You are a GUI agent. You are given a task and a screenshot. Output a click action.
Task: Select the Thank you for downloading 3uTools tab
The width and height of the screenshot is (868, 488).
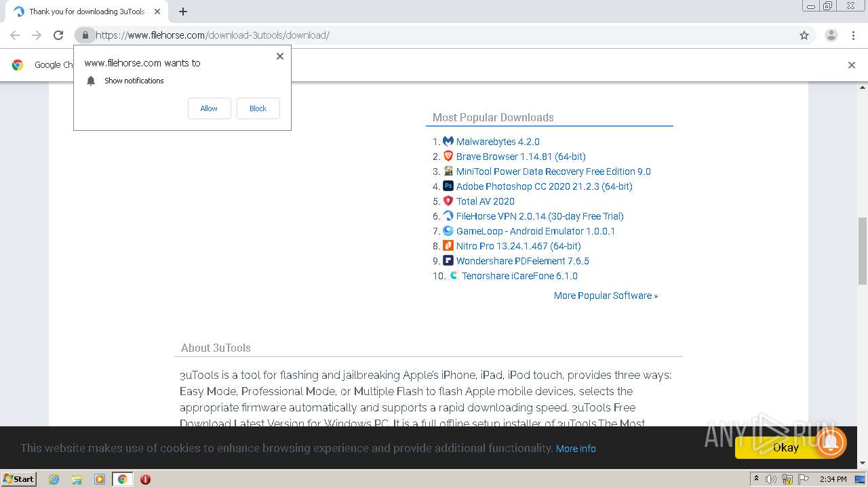point(87,12)
